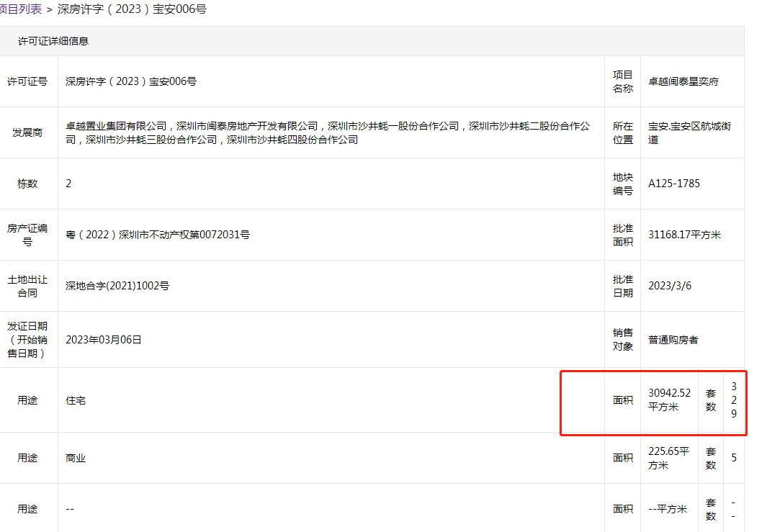780x532 pixels.
Task: Select commercial area 225.65平方米
Action: 668,458
